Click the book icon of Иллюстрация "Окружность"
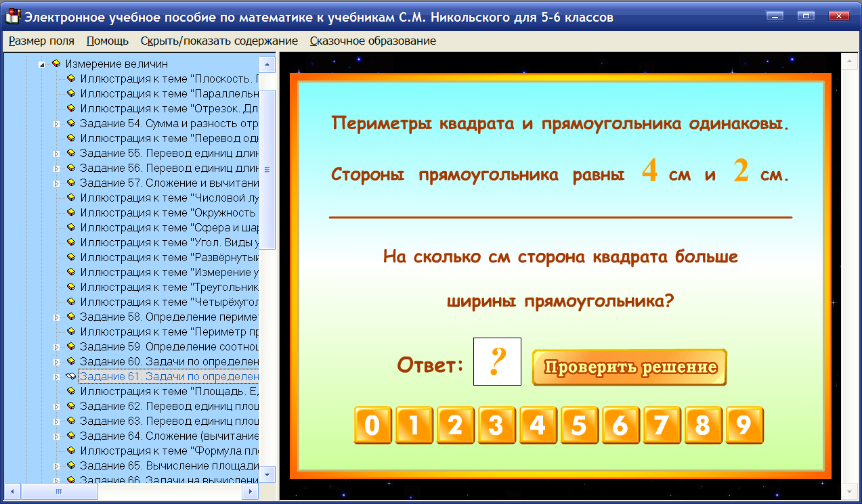Screen dimensions: 862x504 coord(70,213)
